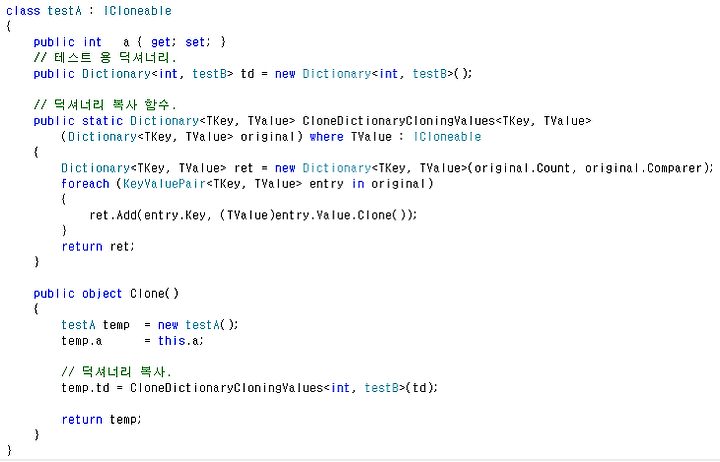Click 'this.a;' assignment value
Viewport: 720px width, 462px height.
181,341
